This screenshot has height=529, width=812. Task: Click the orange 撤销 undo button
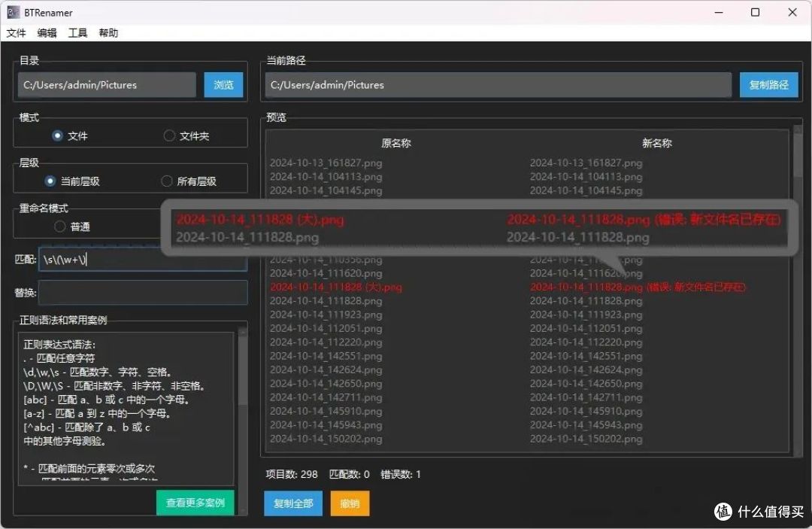click(350, 503)
